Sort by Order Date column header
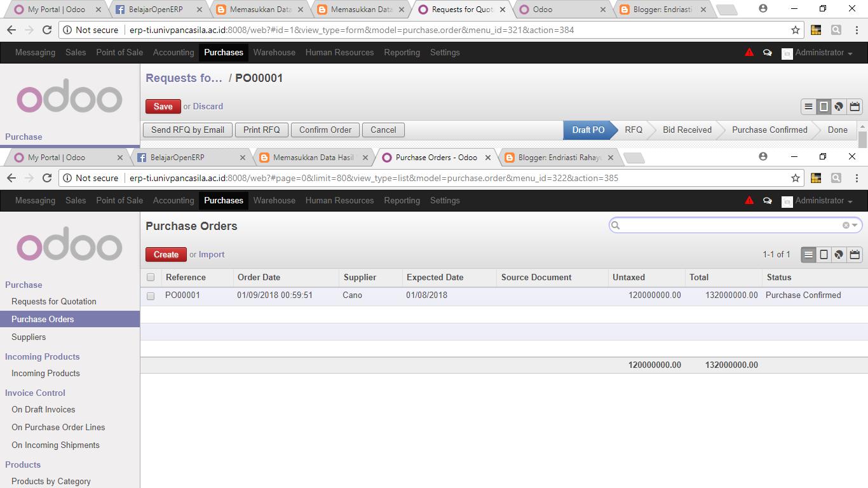 [259, 278]
